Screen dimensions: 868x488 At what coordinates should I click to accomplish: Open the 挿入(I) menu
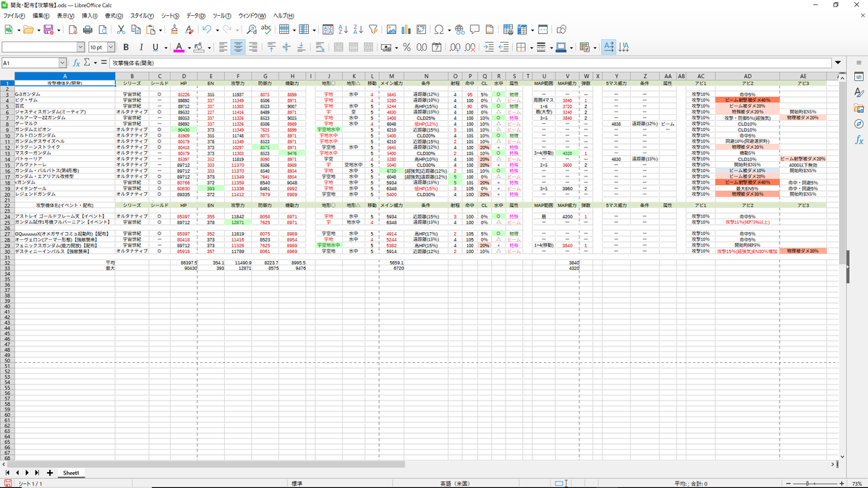[90, 15]
